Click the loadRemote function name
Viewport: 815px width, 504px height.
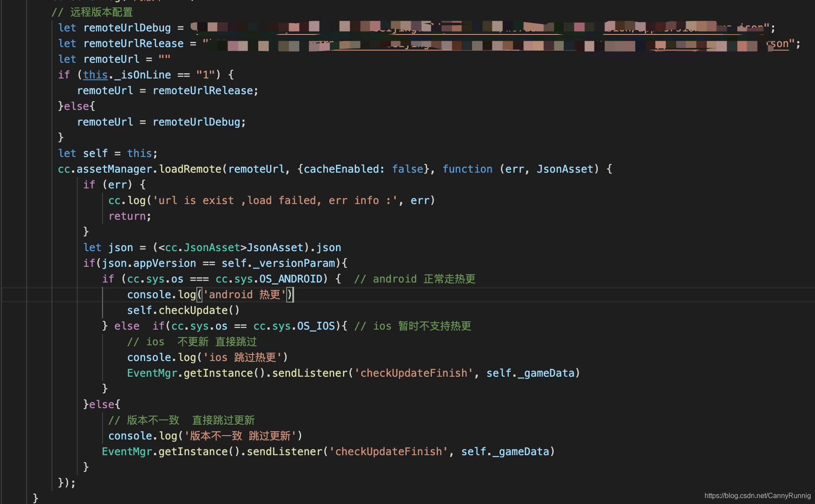pos(190,169)
